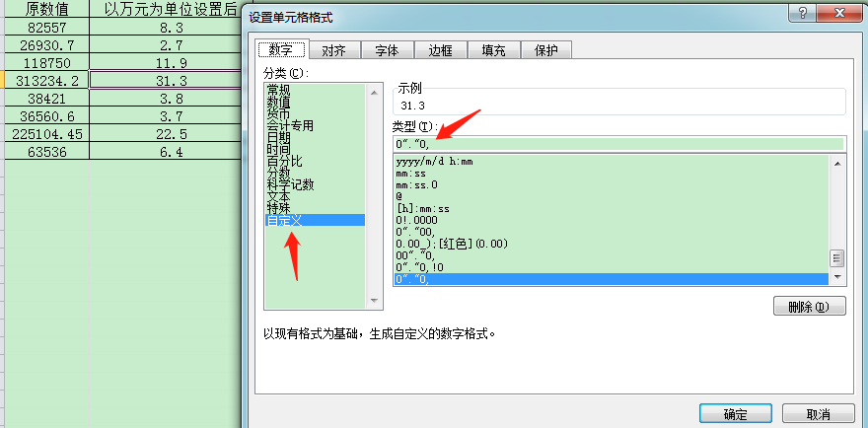Switch to the 字体 tab
This screenshot has height=428, width=868.
coord(387,50)
